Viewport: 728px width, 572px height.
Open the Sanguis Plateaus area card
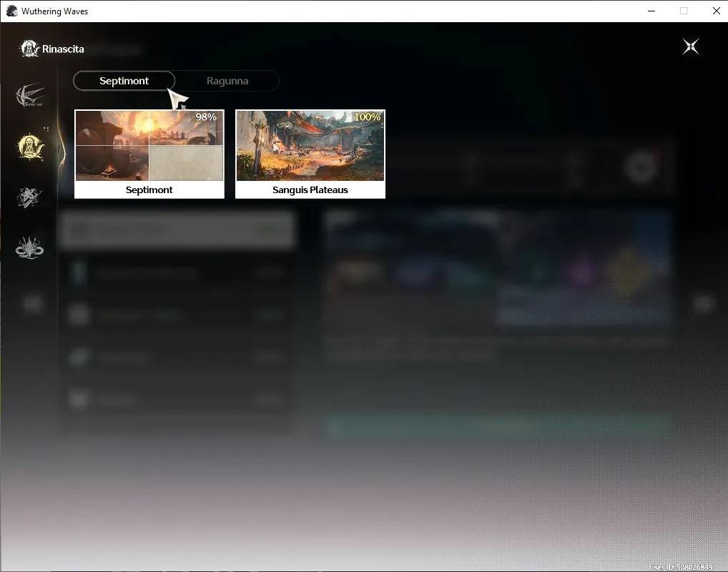pos(310,154)
